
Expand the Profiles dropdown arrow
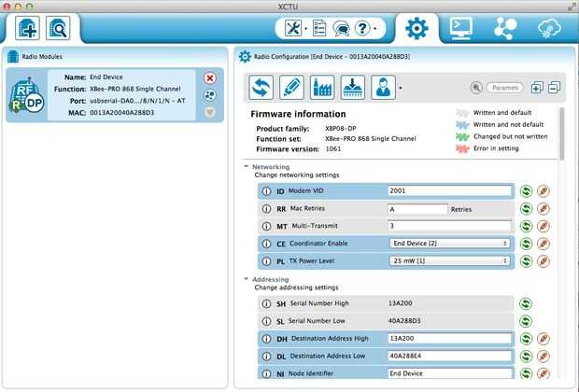pos(401,88)
